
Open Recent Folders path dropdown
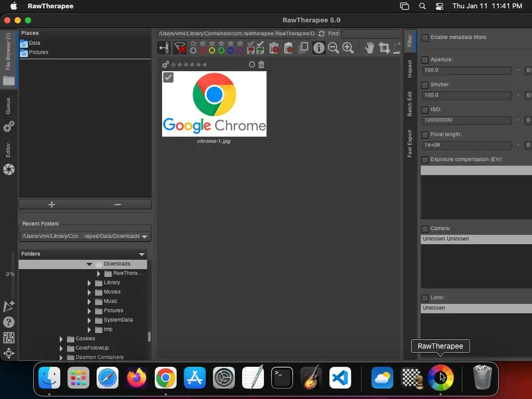coord(86,236)
